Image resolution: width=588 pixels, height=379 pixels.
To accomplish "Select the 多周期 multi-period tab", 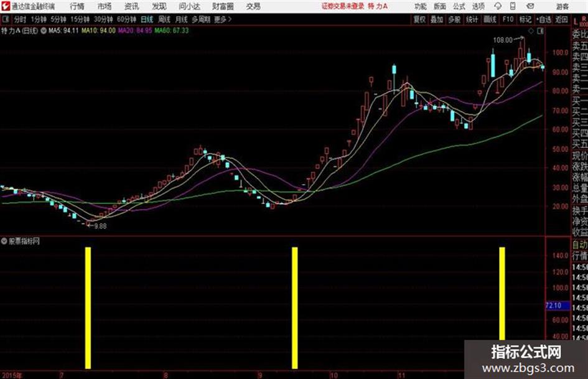I will pyautogui.click(x=201, y=19).
